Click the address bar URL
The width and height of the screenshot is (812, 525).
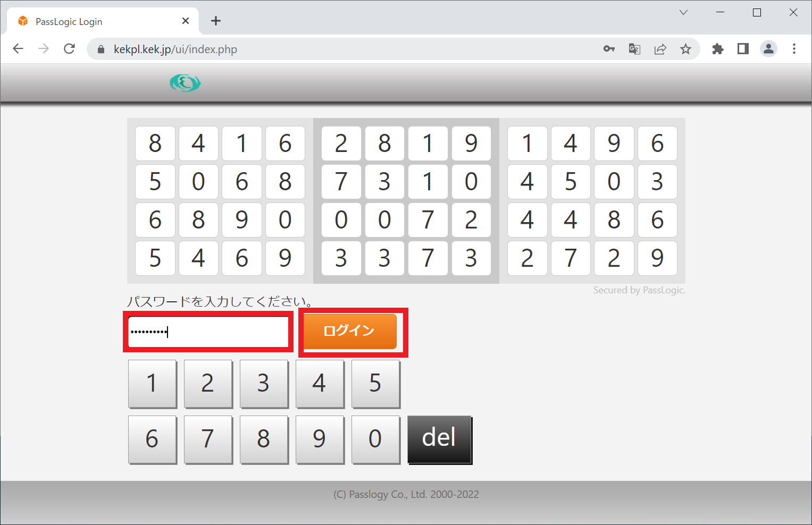click(x=175, y=49)
